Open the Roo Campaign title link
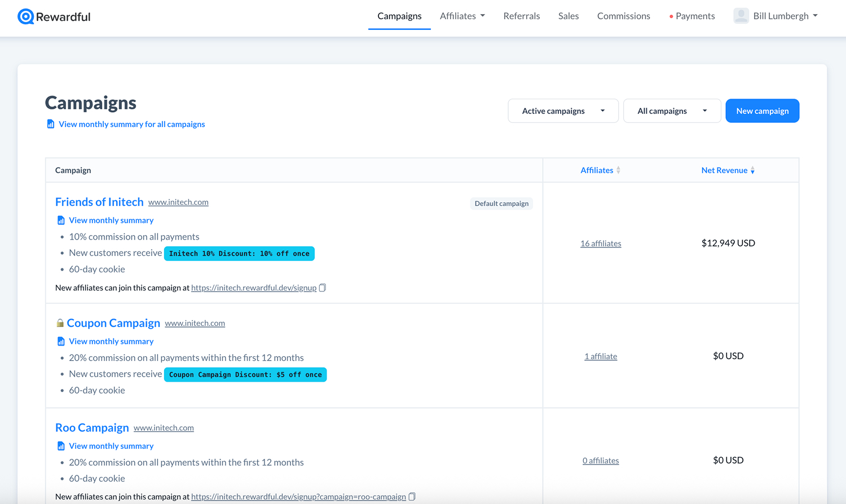This screenshot has height=504, width=846. (92, 428)
